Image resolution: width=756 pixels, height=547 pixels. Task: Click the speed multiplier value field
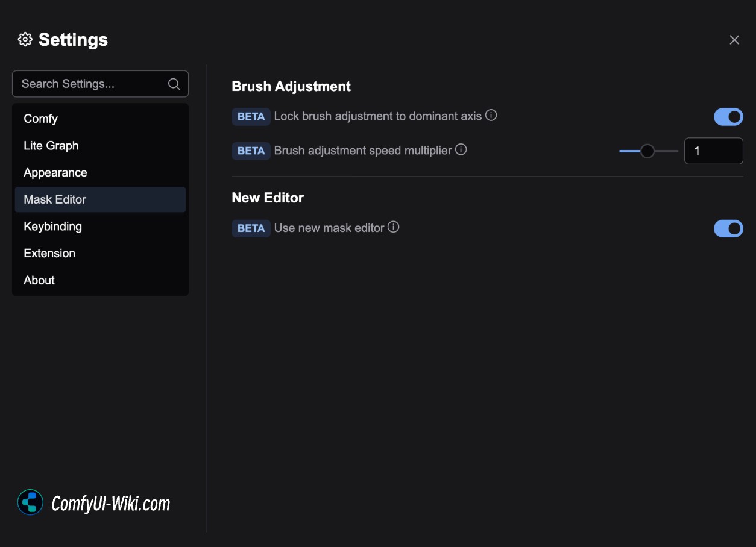pos(714,151)
